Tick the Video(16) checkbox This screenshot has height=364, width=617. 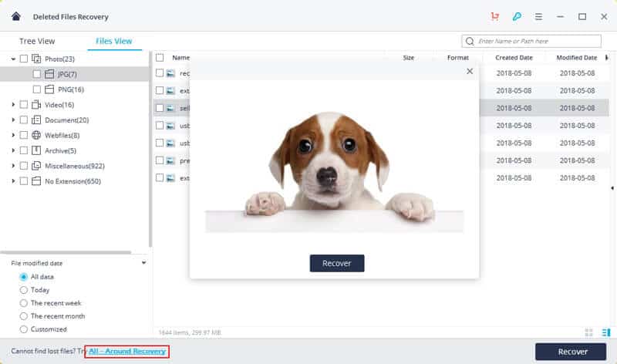pos(24,105)
